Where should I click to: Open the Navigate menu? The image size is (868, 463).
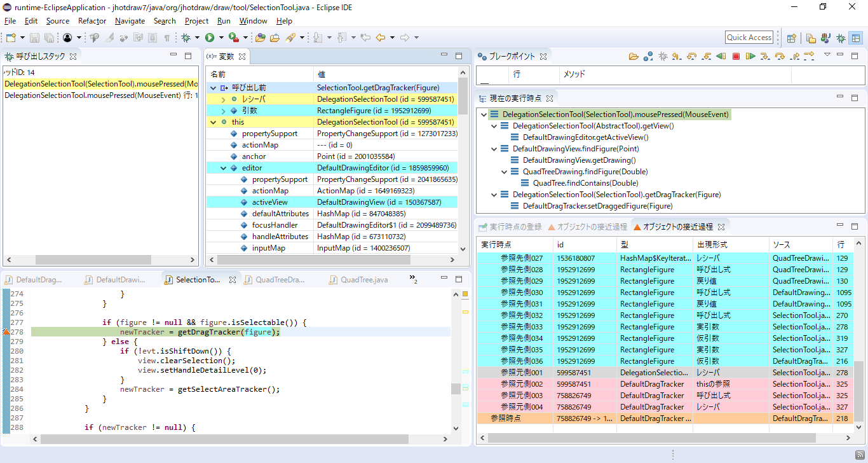click(130, 21)
